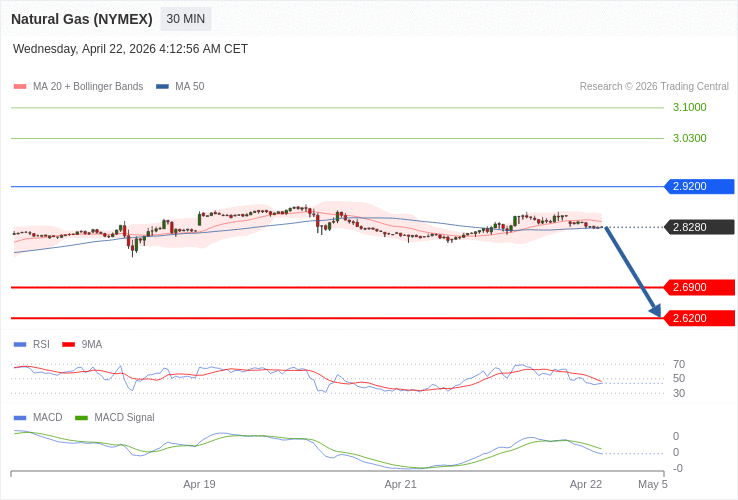Select the 2.9200 resistance price tag

tap(699, 186)
